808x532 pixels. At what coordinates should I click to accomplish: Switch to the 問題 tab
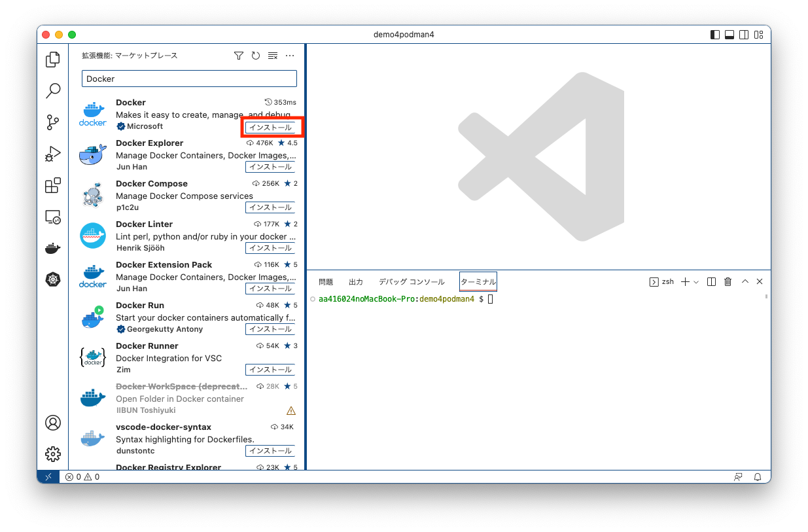click(x=325, y=281)
